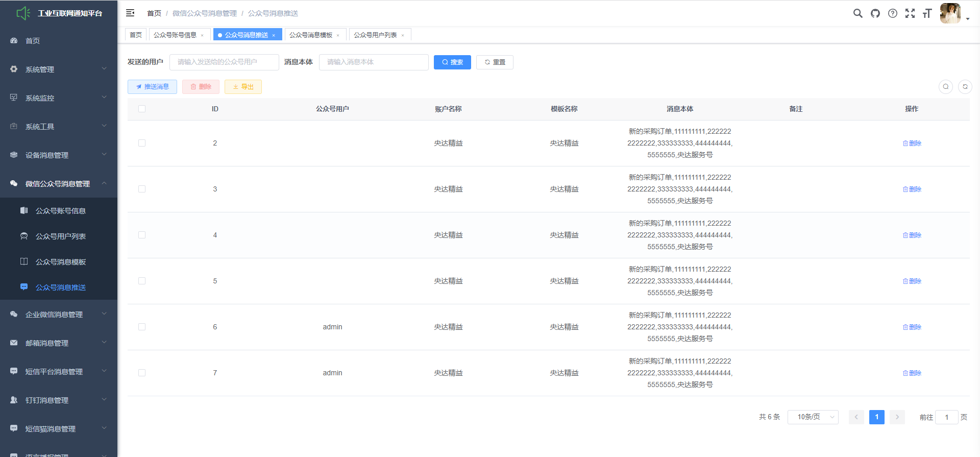The image size is (980, 457).
Task: Close the 公众号用户列表 tab
Action: point(403,35)
